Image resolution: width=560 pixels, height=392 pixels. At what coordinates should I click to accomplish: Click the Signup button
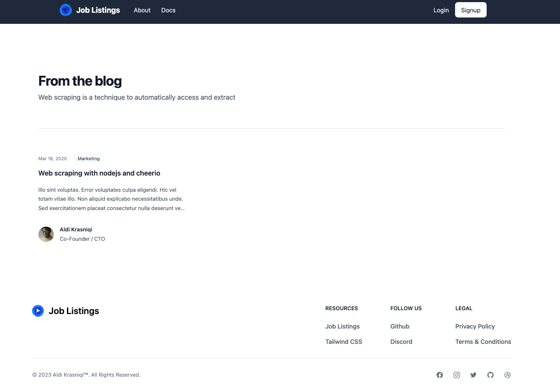(x=470, y=10)
